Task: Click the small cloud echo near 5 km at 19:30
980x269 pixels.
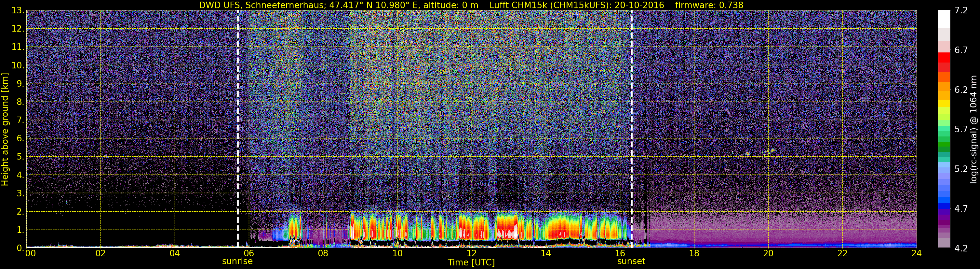Action: 747,153
